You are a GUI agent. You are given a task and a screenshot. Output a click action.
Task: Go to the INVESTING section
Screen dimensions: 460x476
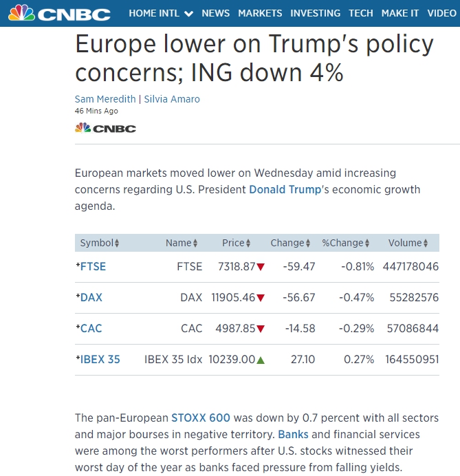tap(315, 13)
